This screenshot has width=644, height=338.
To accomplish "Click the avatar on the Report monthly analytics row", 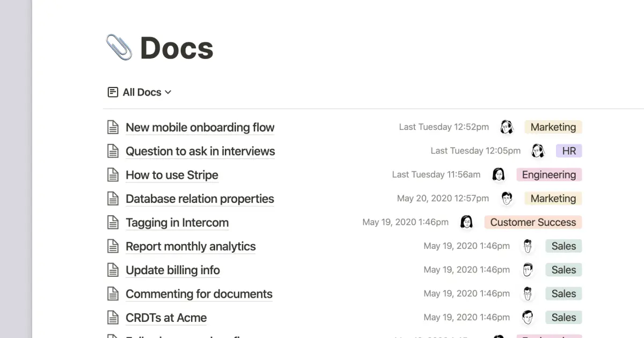I will pyautogui.click(x=528, y=246).
